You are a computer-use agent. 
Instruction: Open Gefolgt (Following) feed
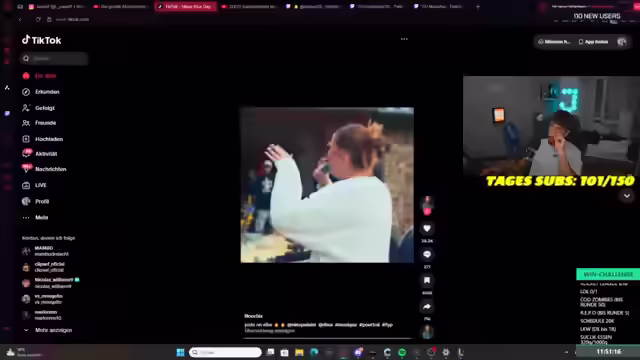(38, 108)
